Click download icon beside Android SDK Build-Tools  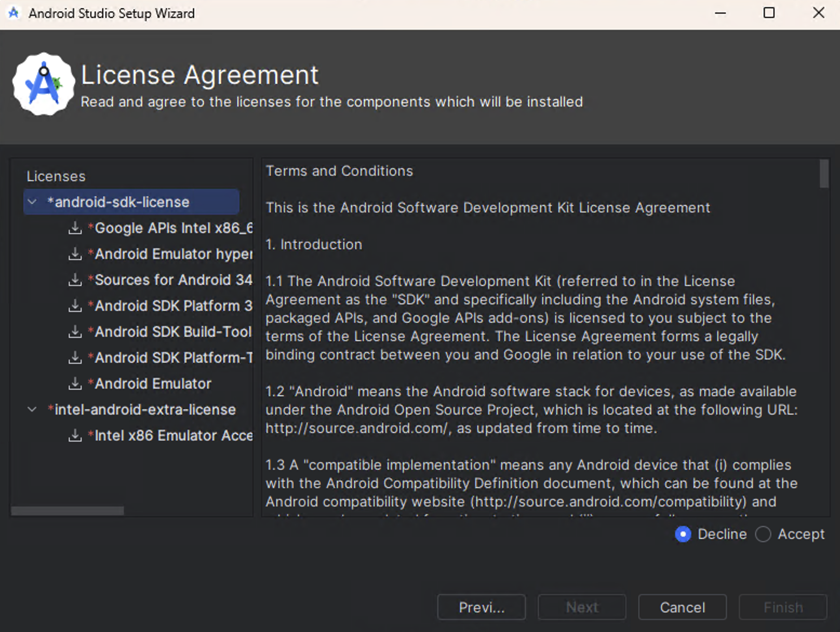(75, 332)
